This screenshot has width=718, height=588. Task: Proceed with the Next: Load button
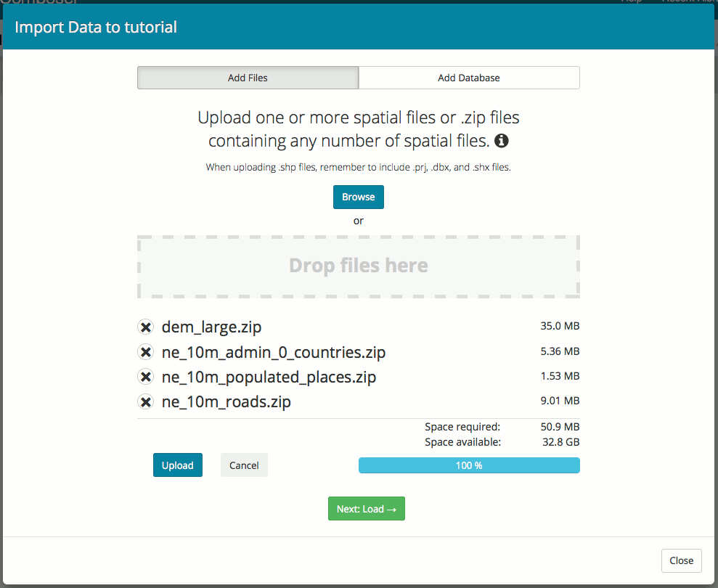pos(366,509)
